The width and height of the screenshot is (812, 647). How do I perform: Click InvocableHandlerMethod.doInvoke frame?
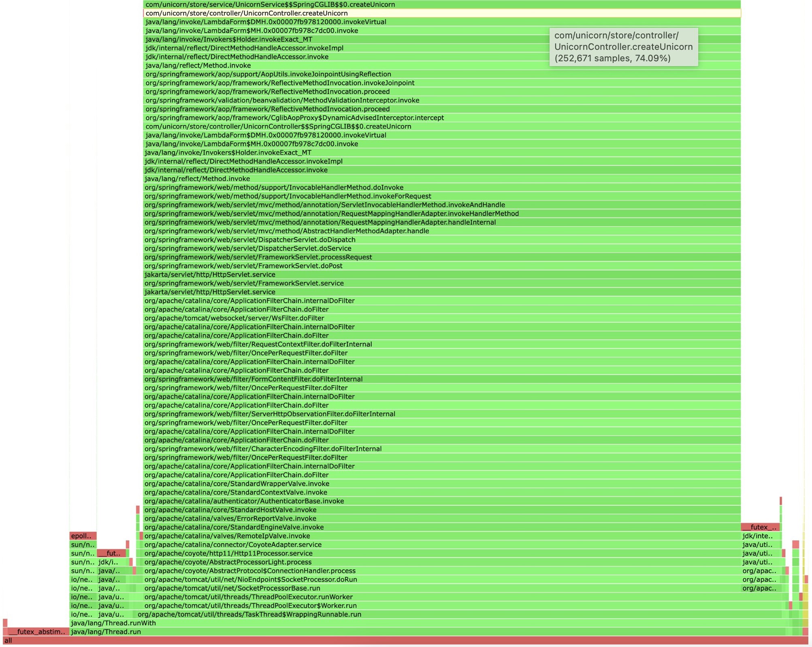[x=442, y=188]
